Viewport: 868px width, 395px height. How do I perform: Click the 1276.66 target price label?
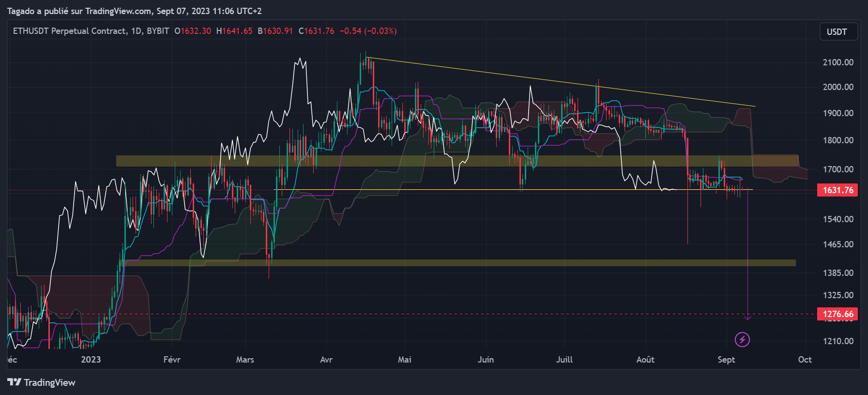point(838,314)
